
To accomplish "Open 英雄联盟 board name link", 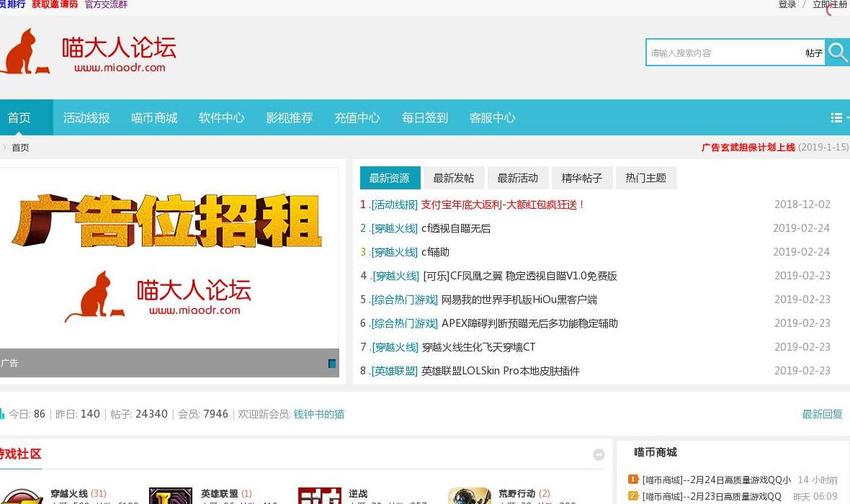I will click(219, 493).
